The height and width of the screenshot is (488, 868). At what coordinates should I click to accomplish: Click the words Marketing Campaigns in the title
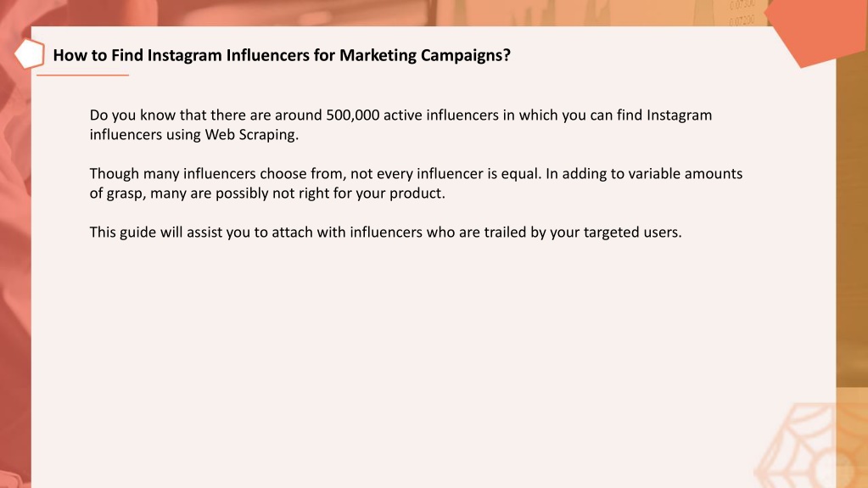tap(420, 55)
